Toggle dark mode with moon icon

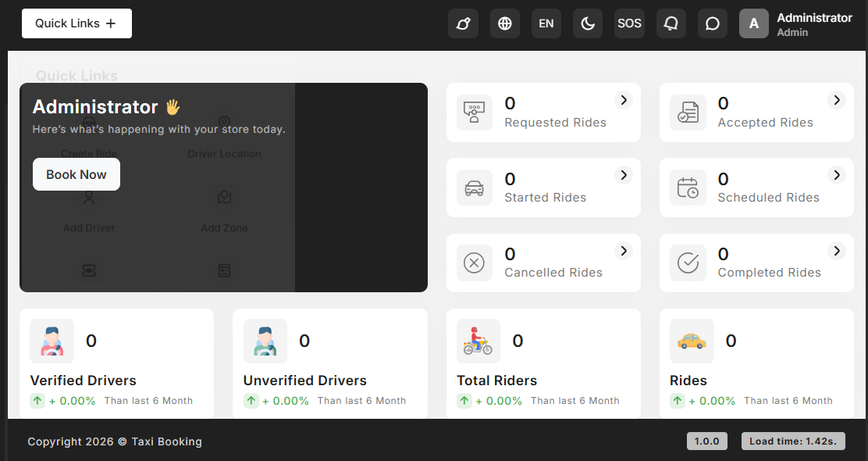(588, 23)
